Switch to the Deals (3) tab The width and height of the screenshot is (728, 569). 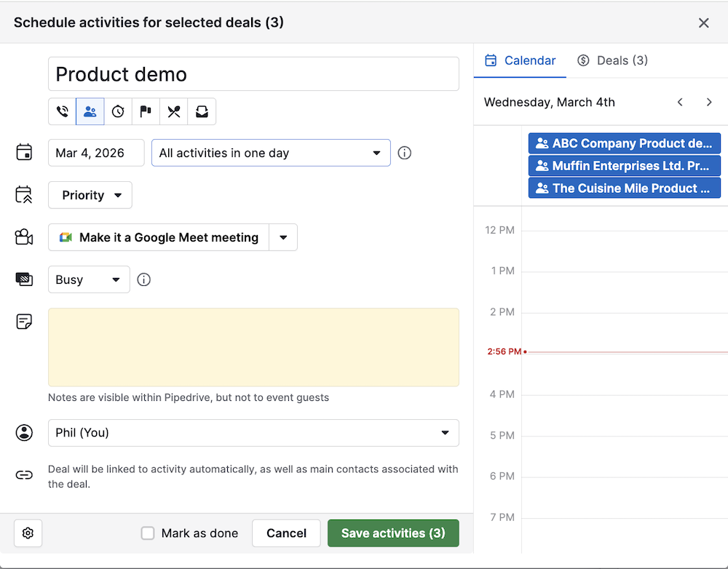click(x=612, y=60)
